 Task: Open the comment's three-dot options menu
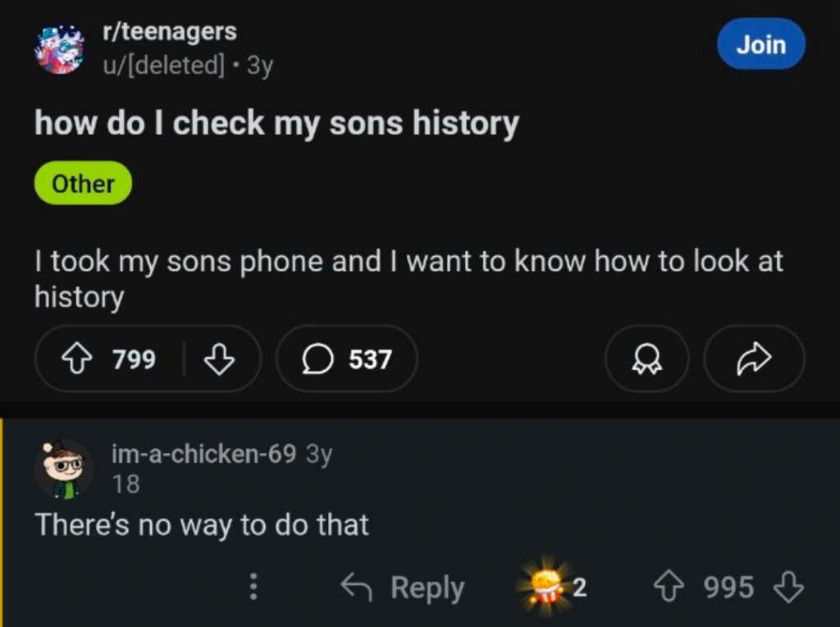click(253, 588)
